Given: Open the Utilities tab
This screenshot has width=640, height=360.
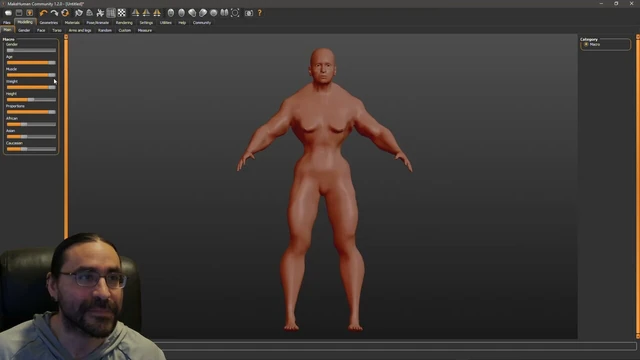Looking at the screenshot, I should tap(166, 22).
